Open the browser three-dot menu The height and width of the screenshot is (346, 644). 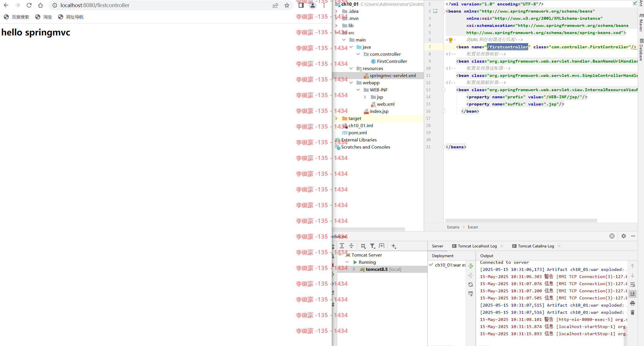tap(324, 5)
